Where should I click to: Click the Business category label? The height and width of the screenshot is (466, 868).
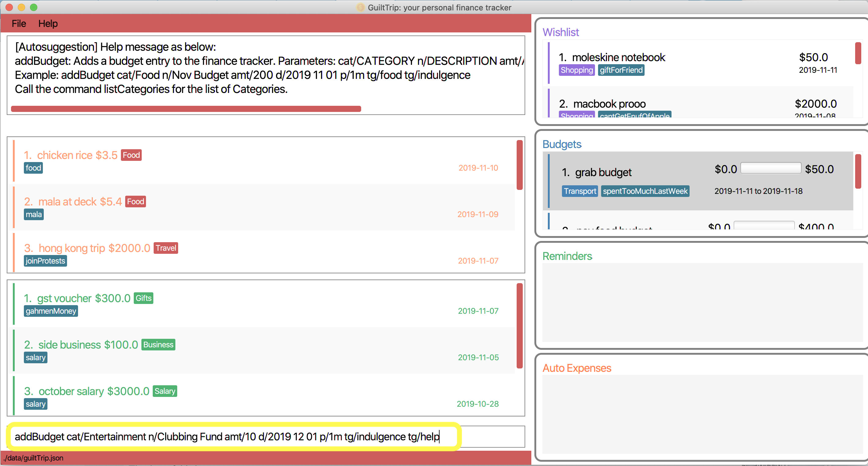(158, 344)
